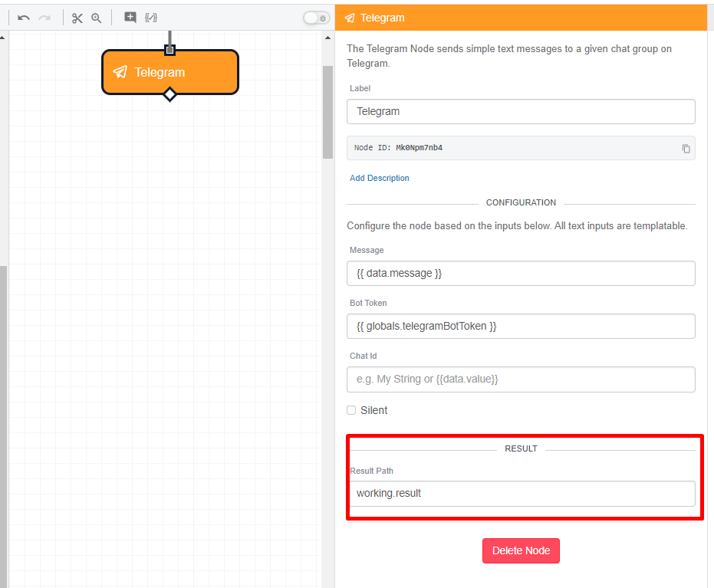Screen dimensions: 714x588
Task: Open the Add Description link
Action: pyautogui.click(x=380, y=178)
